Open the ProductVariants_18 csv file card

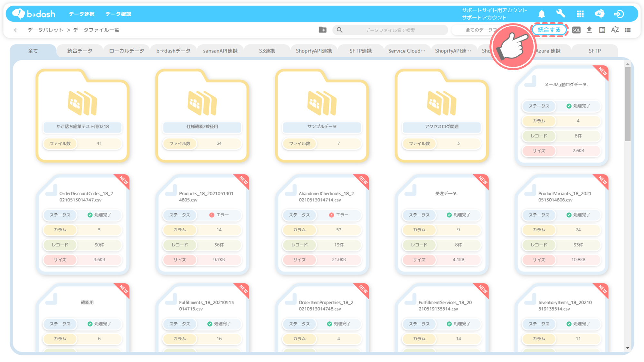tap(562, 225)
